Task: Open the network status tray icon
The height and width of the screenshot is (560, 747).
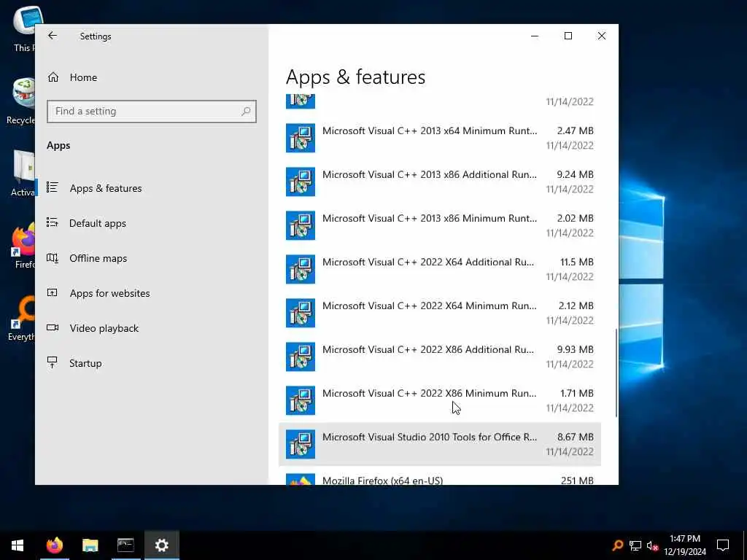Action: coord(635,545)
